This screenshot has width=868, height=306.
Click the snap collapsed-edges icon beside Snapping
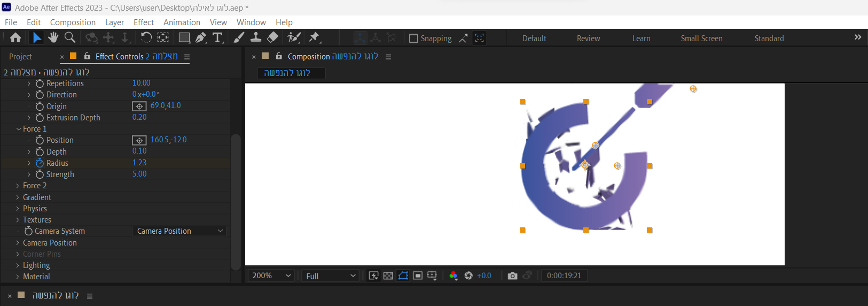tap(463, 38)
